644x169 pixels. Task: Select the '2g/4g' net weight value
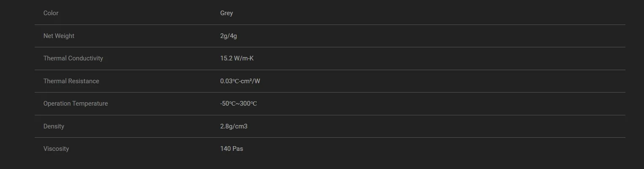pyautogui.click(x=228, y=36)
